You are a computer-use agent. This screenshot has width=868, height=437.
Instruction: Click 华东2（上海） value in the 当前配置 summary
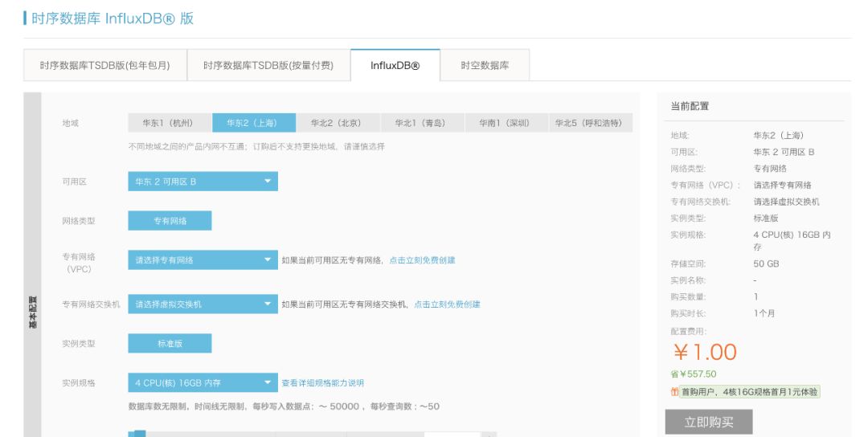[778, 135]
